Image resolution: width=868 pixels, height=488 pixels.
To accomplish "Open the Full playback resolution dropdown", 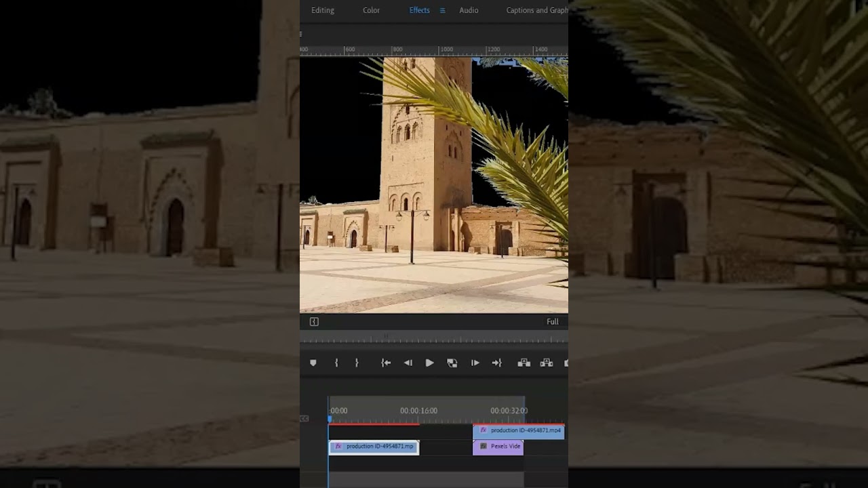I will [x=553, y=322].
